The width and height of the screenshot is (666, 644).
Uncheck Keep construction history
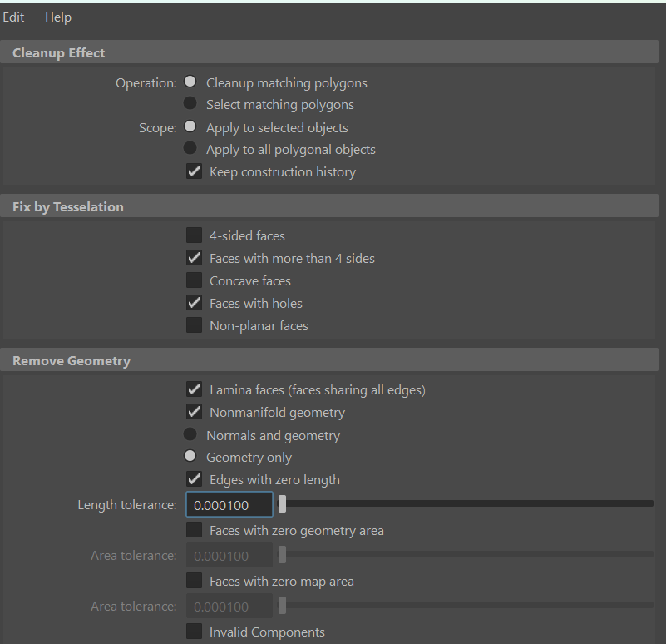coord(195,172)
